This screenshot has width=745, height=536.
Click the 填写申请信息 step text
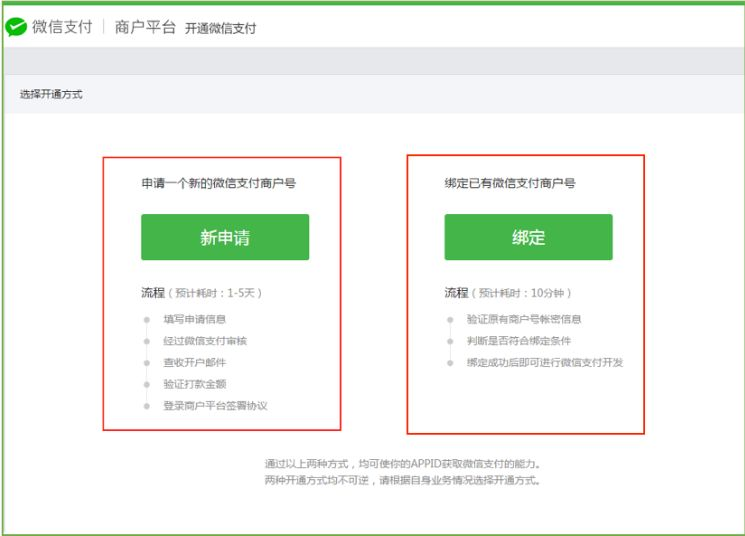click(194, 319)
